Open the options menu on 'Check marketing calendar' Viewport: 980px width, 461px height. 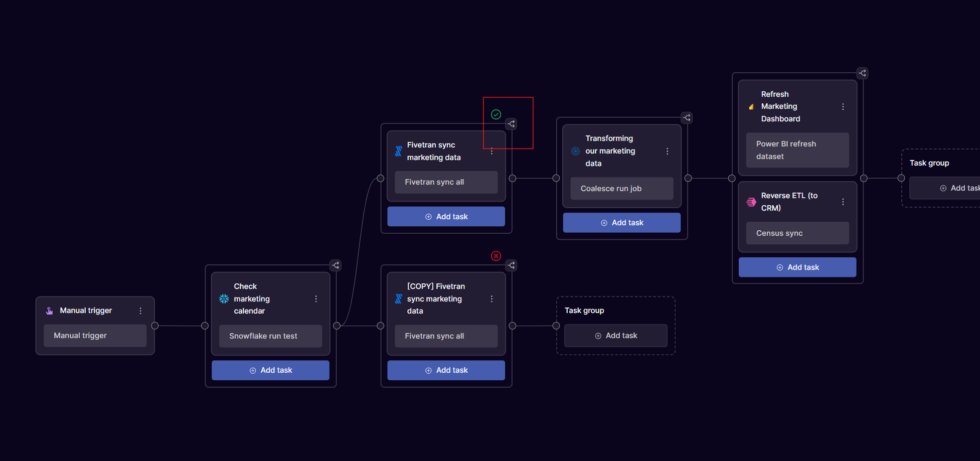tap(316, 298)
